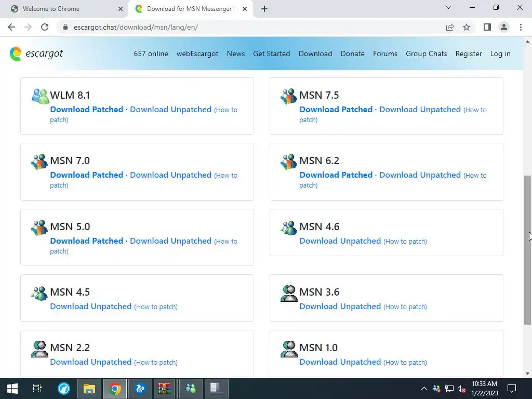532x399 pixels.
Task: Click the WLM 8.1 messenger icon
Action: coord(40,96)
